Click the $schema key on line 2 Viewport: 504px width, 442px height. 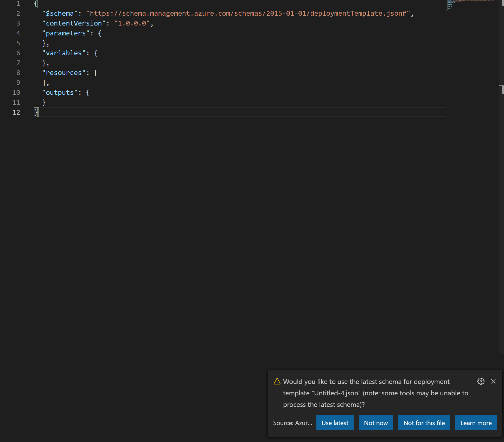point(60,13)
